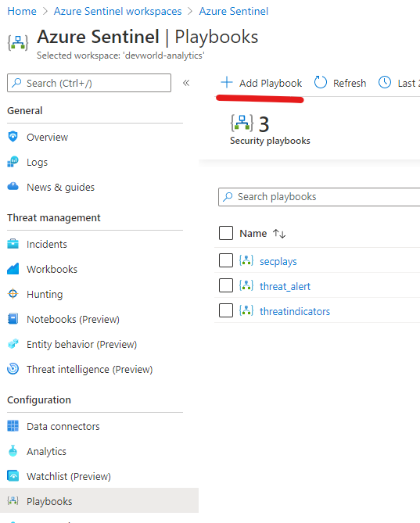
Task: Tick the threat_alert checkbox
Action: [x=226, y=285]
